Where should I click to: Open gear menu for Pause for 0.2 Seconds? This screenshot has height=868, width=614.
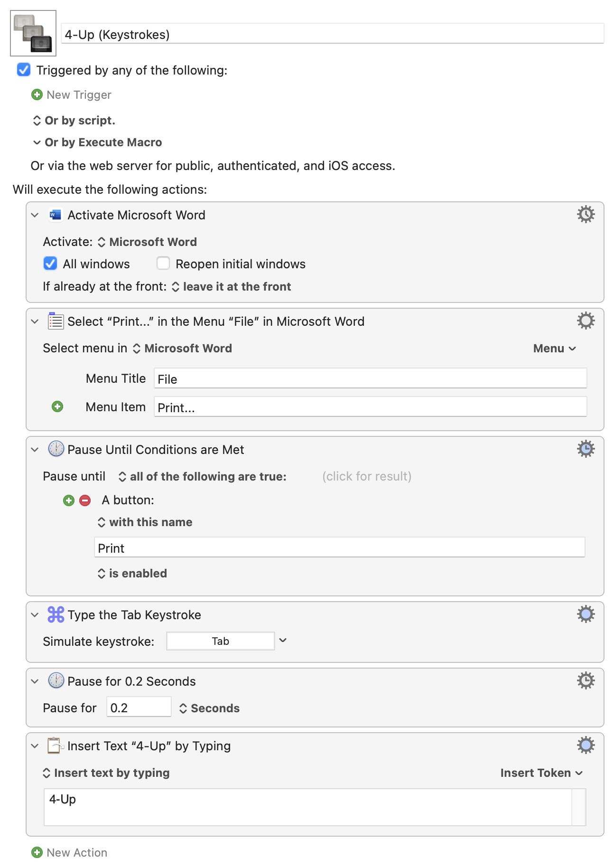point(586,681)
